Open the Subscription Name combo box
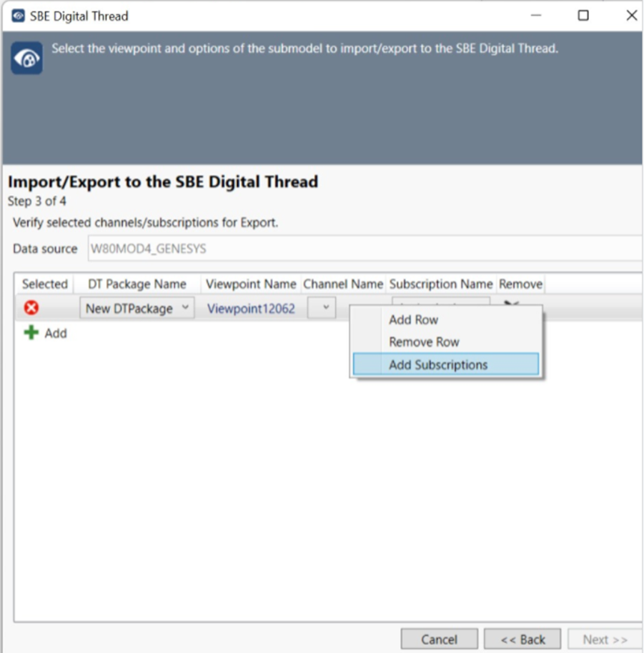 tap(440, 301)
